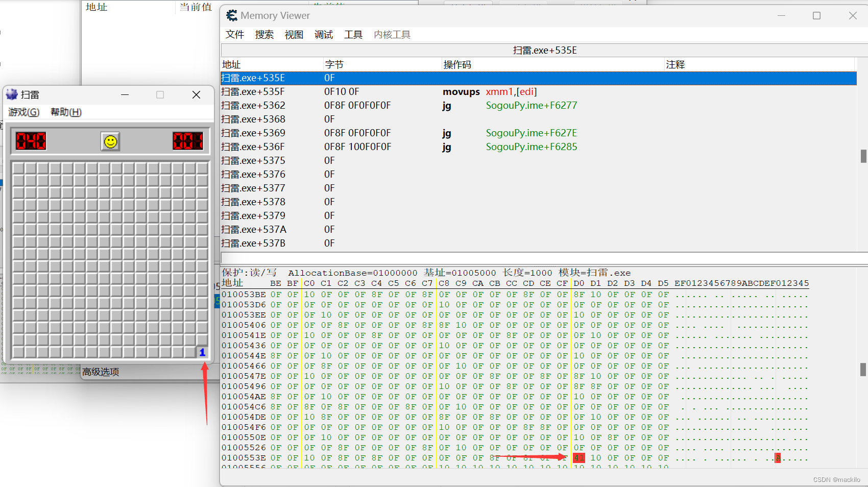Select the 扫雷.exe+535E disassembly row
This screenshot has width=868, height=487.
539,78
